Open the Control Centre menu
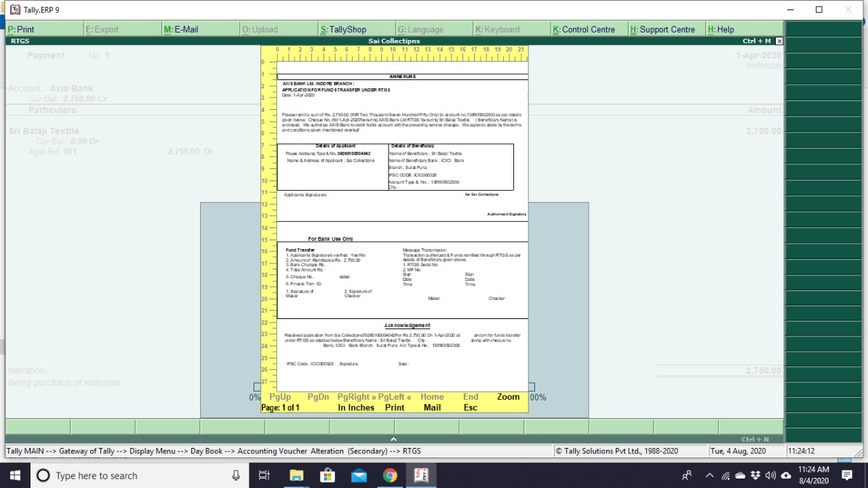This screenshot has width=868, height=488. [x=584, y=29]
